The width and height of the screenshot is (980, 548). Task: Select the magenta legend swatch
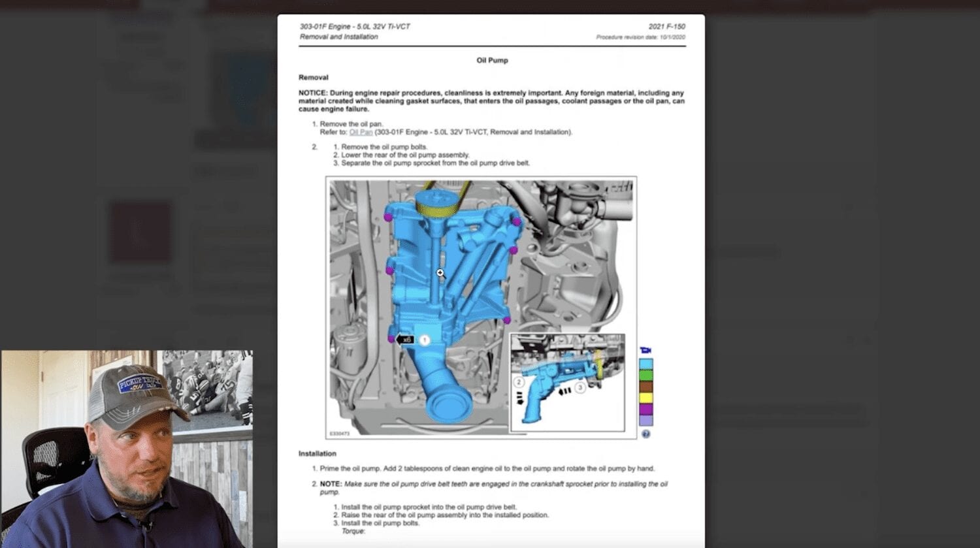pos(645,410)
